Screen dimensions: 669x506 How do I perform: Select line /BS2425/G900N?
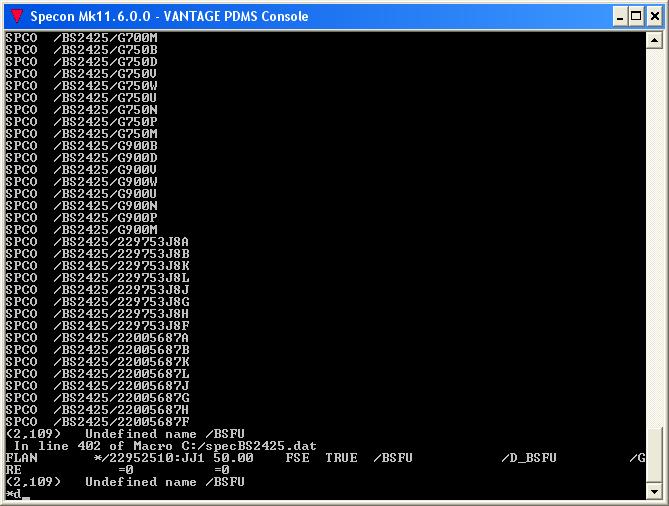pyautogui.click(x=81, y=205)
